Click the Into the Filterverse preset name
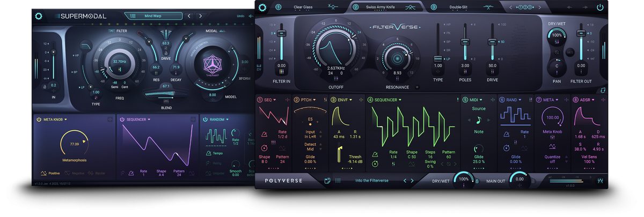Image resolution: width=644 pixels, height=217 pixels. [x=371, y=181]
